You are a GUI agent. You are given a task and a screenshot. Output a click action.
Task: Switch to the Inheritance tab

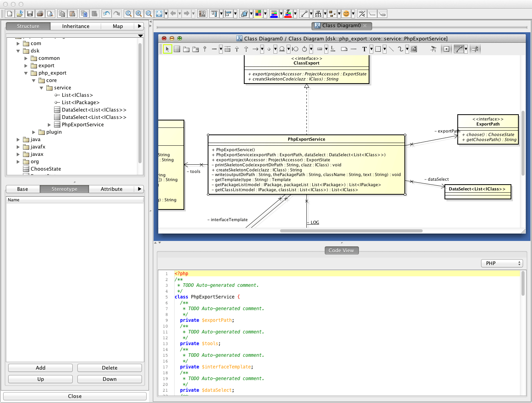(x=75, y=26)
